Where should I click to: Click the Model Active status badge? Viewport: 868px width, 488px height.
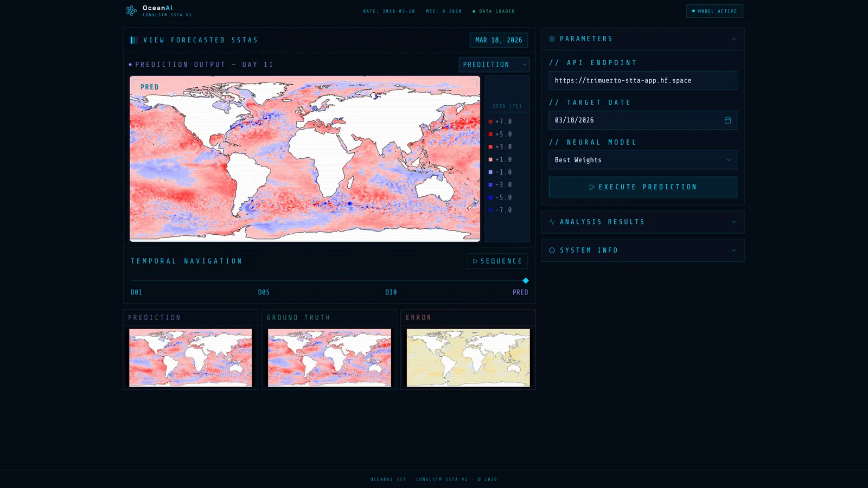714,11
